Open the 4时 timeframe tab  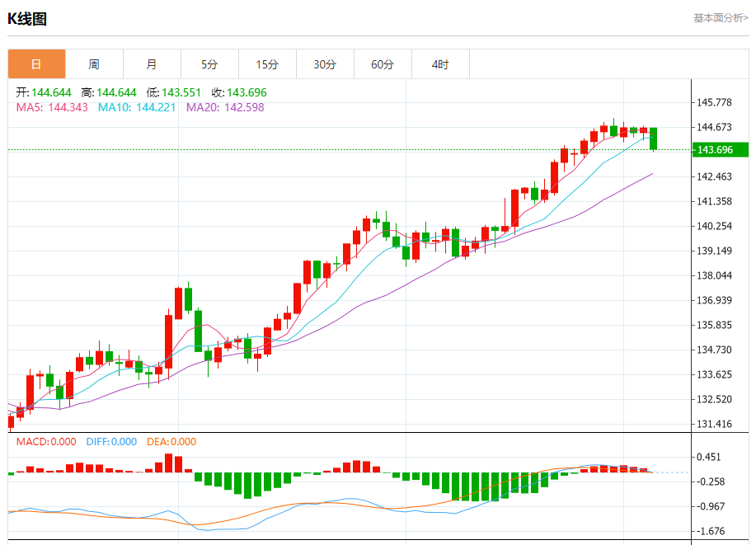point(440,64)
